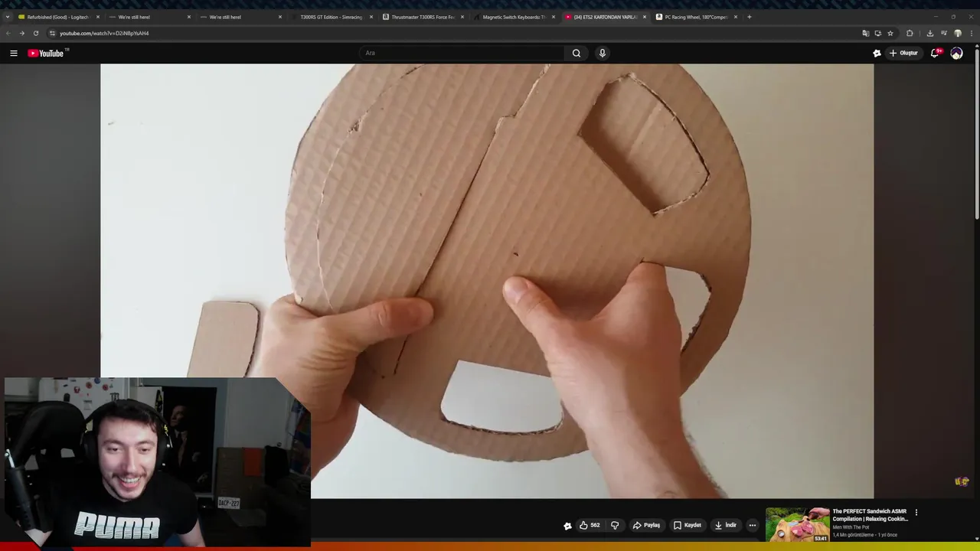Reload the YouTube page
The image size is (980, 551).
click(35, 33)
